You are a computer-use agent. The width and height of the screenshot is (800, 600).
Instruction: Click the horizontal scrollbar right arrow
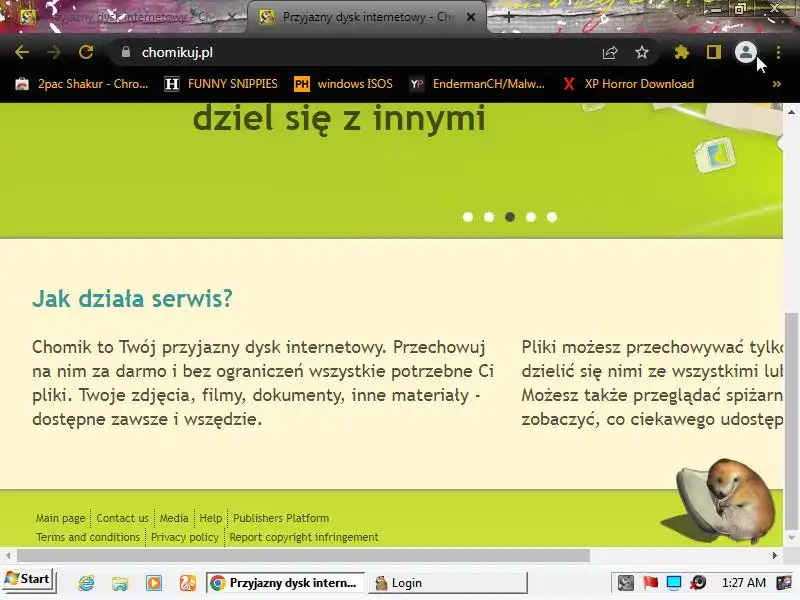coord(775,555)
